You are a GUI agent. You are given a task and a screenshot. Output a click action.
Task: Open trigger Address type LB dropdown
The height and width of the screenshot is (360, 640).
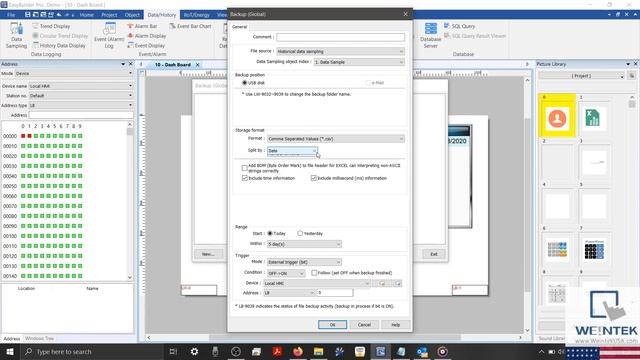click(289, 293)
